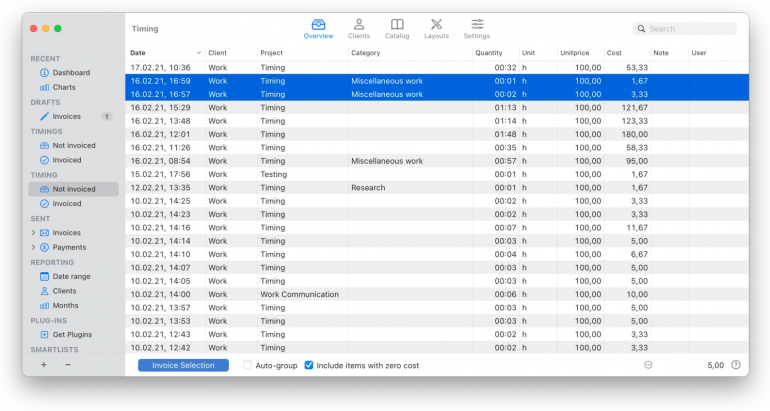Click the Payments dollar icon

(x=44, y=247)
